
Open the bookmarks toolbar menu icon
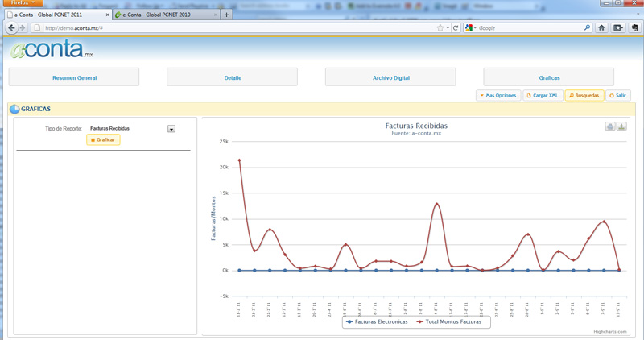point(617,28)
